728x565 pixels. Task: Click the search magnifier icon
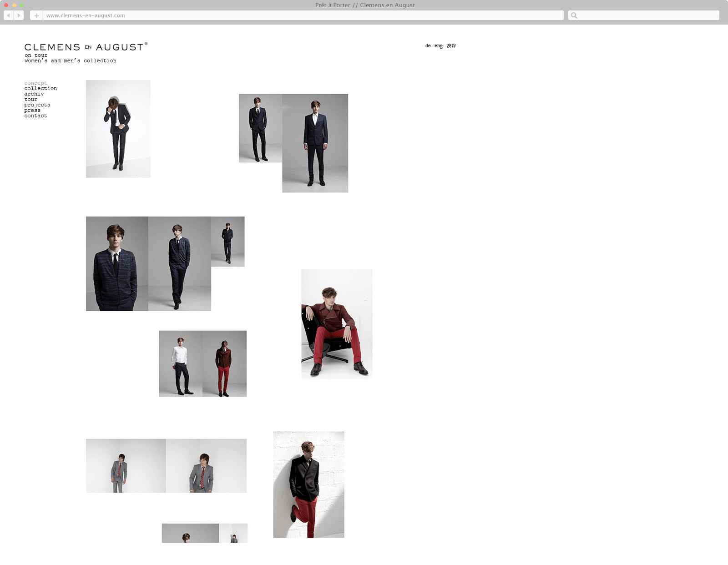click(x=574, y=15)
